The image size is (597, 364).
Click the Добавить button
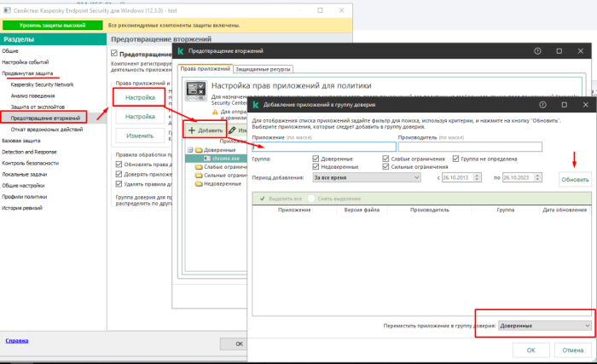pos(206,130)
